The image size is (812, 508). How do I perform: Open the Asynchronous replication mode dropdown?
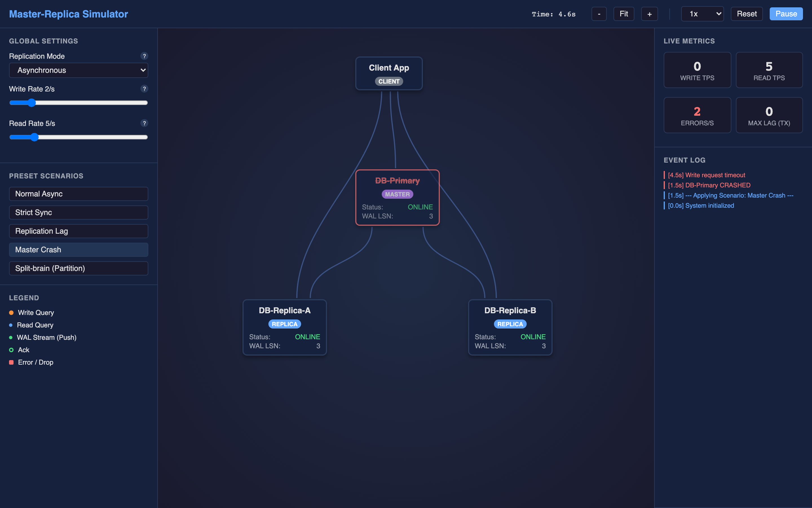pos(78,70)
